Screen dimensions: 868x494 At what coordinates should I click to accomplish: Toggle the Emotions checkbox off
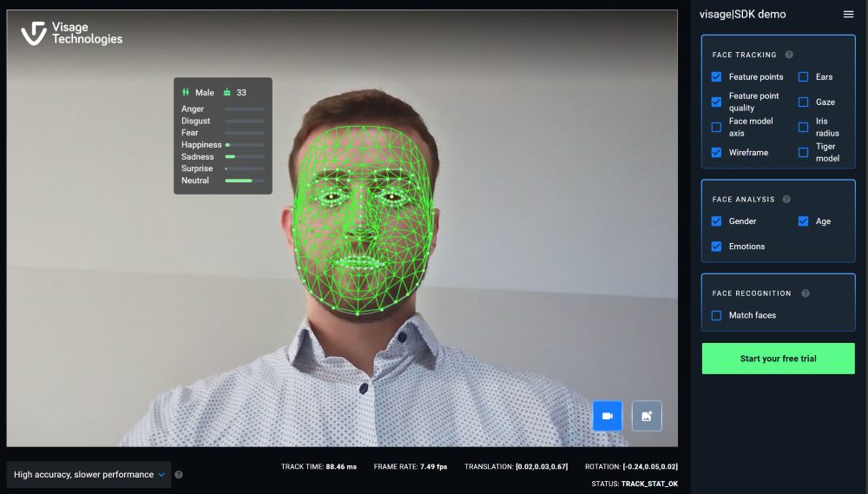coord(716,247)
